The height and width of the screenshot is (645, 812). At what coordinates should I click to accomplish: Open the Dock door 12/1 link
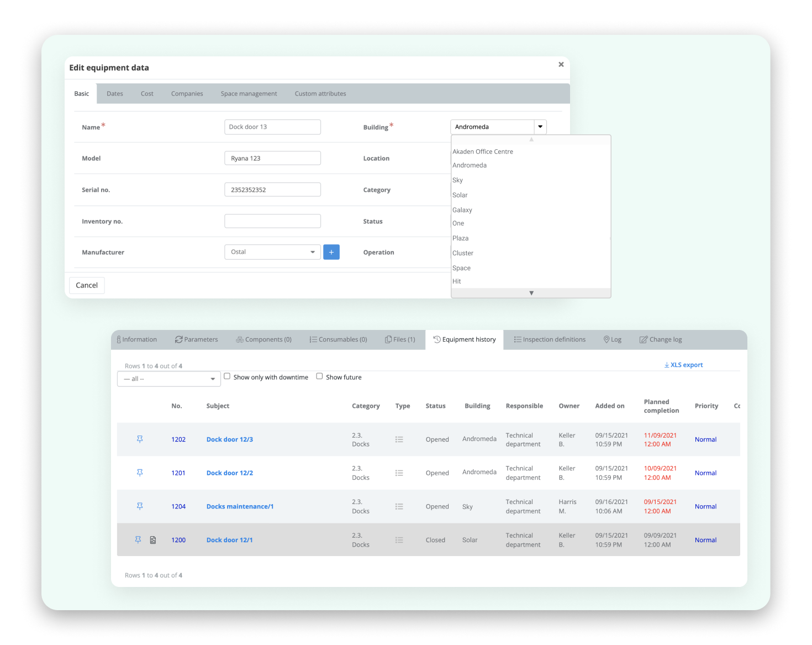[x=230, y=540]
